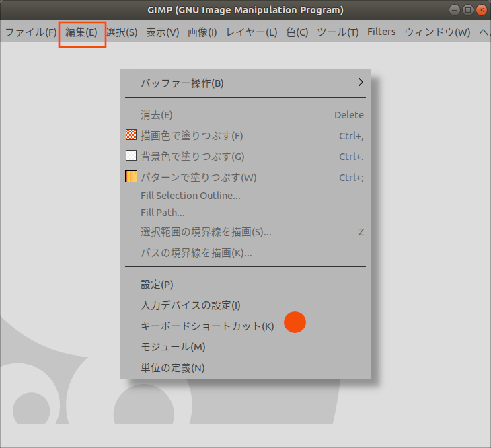Image resolution: width=491 pixels, height=448 pixels.
Task: Open the ファイル(F) menu
Action: pos(31,32)
